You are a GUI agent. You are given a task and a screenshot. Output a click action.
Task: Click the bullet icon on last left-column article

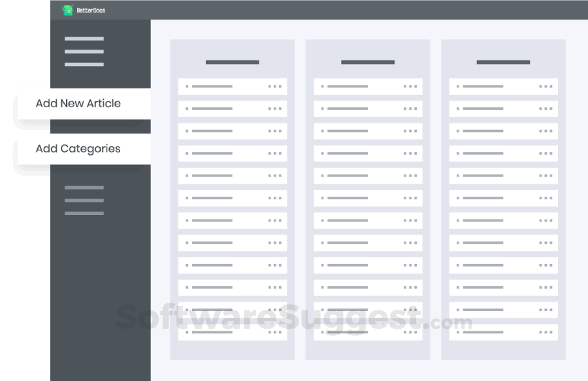click(x=186, y=332)
